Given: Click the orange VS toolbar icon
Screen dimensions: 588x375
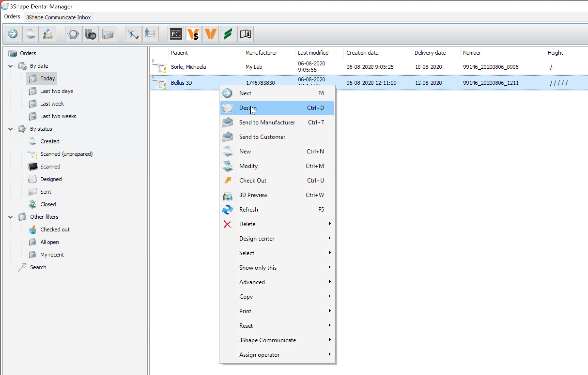Looking at the screenshot, I should (x=193, y=34).
